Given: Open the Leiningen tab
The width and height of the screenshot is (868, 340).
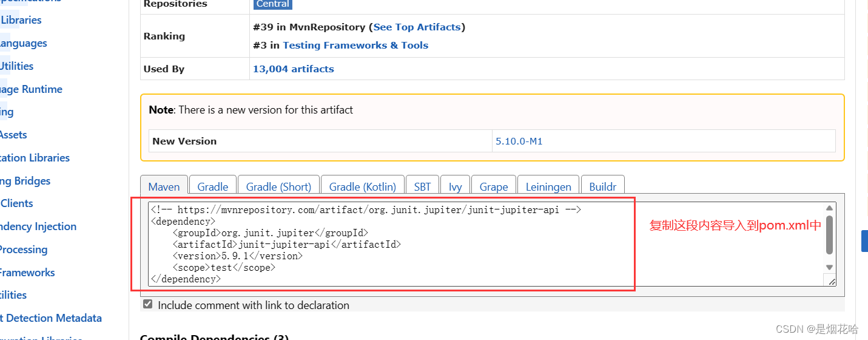Looking at the screenshot, I should pyautogui.click(x=548, y=186).
